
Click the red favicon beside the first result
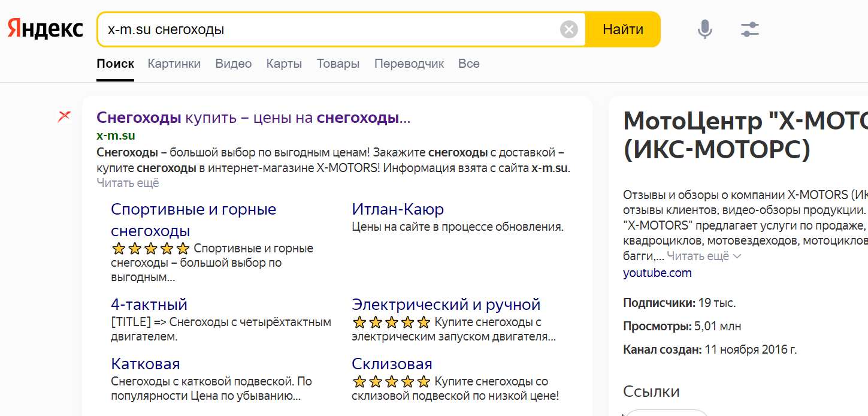click(x=64, y=117)
